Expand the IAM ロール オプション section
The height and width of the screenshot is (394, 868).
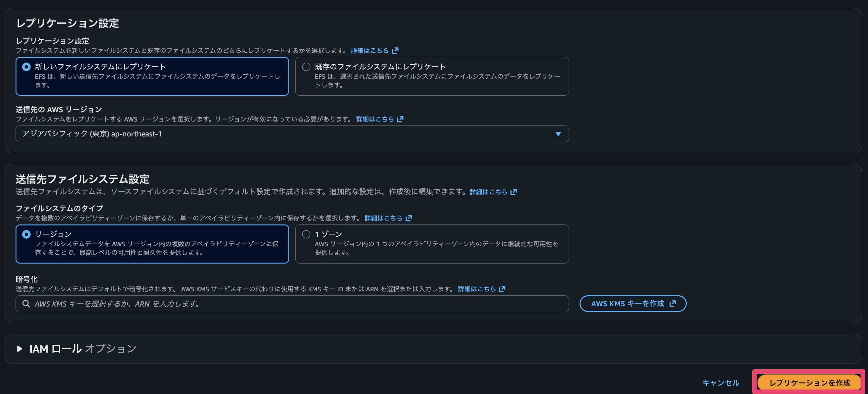[x=19, y=349]
